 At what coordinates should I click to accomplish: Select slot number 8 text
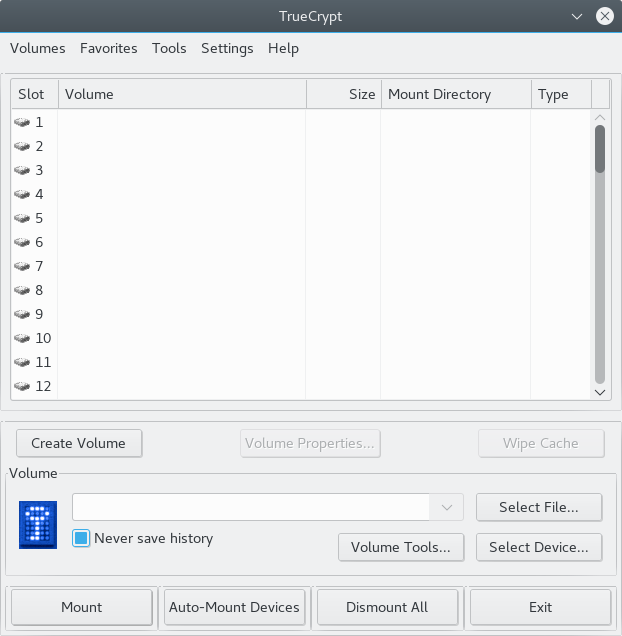pos(39,290)
